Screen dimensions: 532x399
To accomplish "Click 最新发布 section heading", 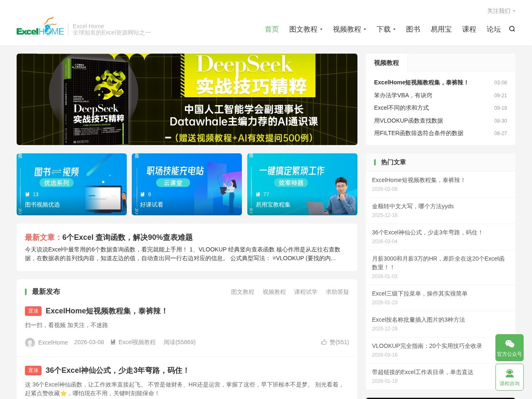I will pos(46,292).
